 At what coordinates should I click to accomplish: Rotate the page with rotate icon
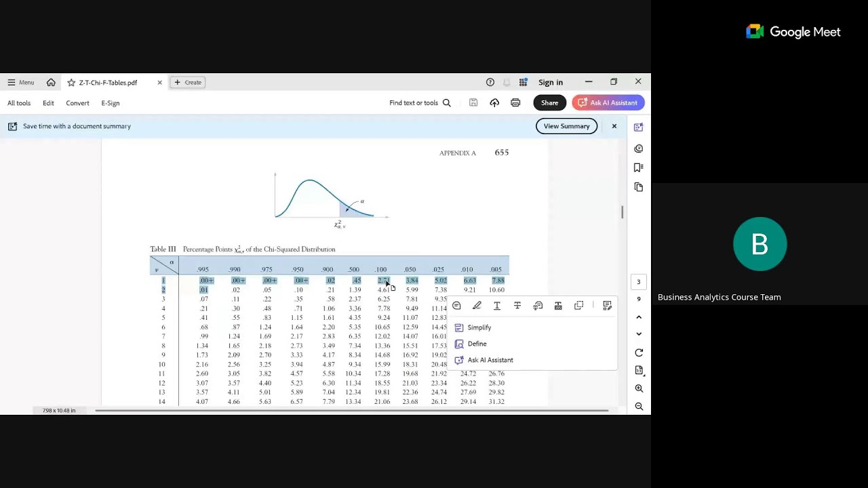tap(639, 352)
